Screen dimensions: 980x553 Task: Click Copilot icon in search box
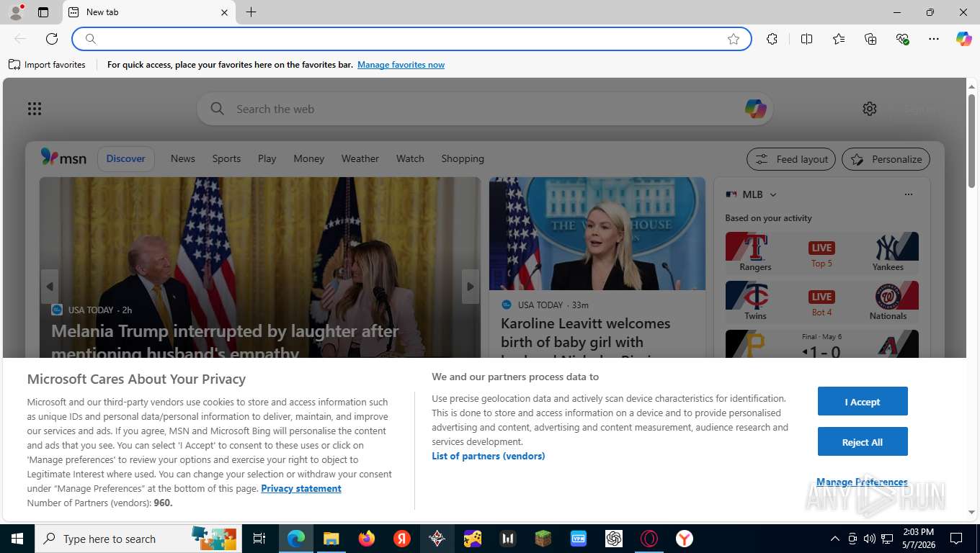click(x=755, y=109)
